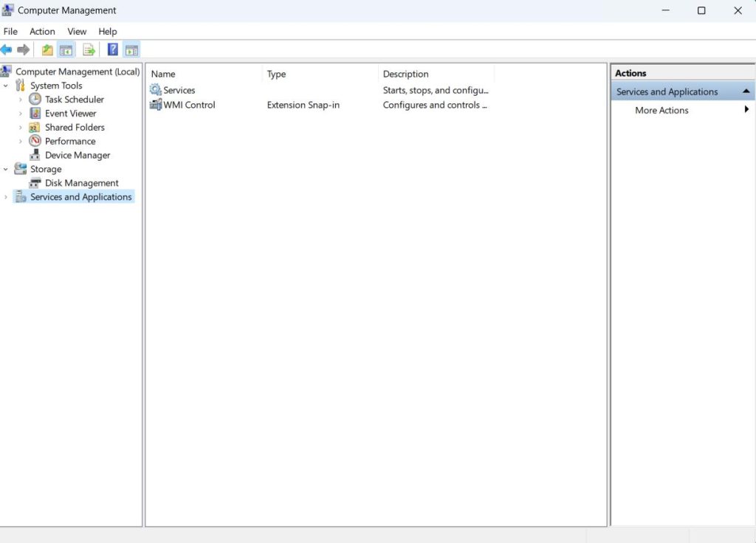Click the System Tools wrench icon

pyautogui.click(x=20, y=86)
